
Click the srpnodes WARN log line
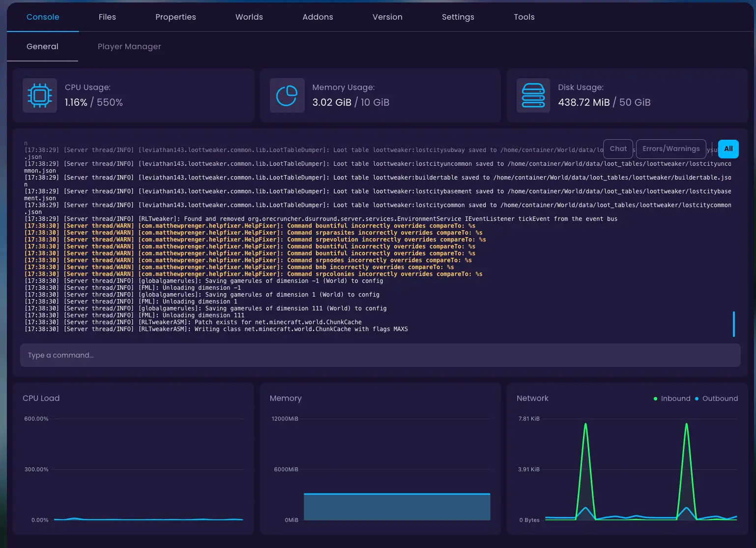point(248,260)
